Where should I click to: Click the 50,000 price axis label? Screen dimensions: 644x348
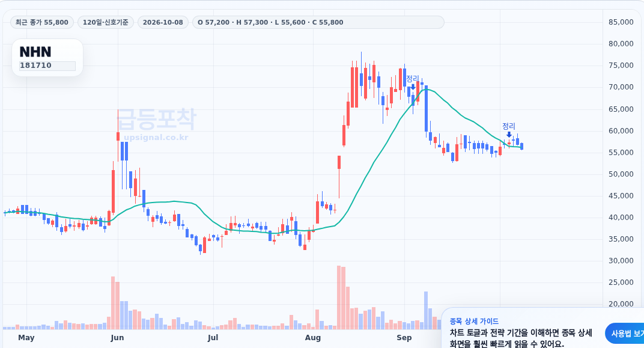point(621,174)
